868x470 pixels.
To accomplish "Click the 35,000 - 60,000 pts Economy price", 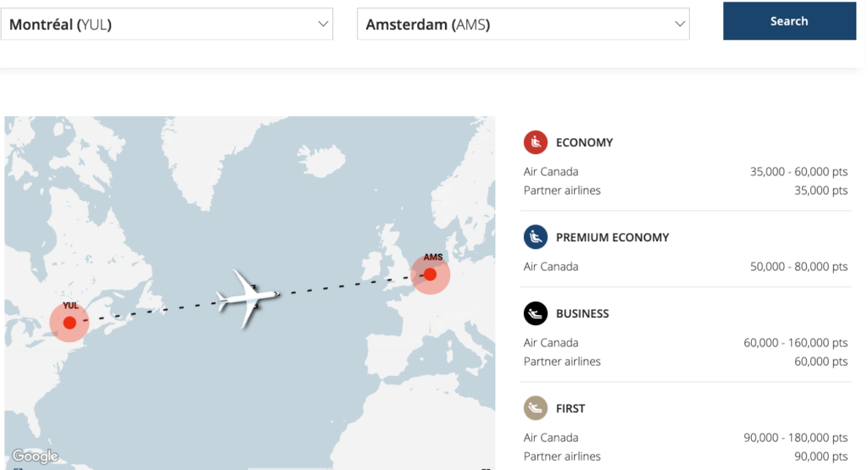I will click(798, 172).
